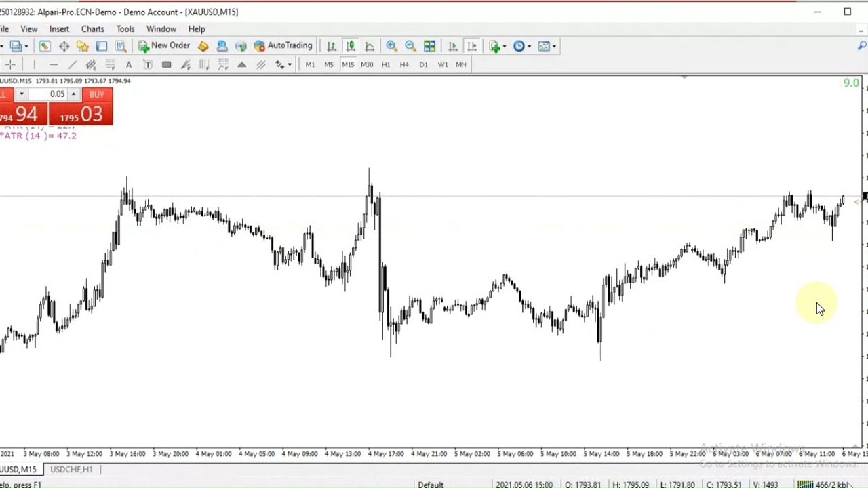Select the Horizontal Line drawing tool

[x=53, y=64]
